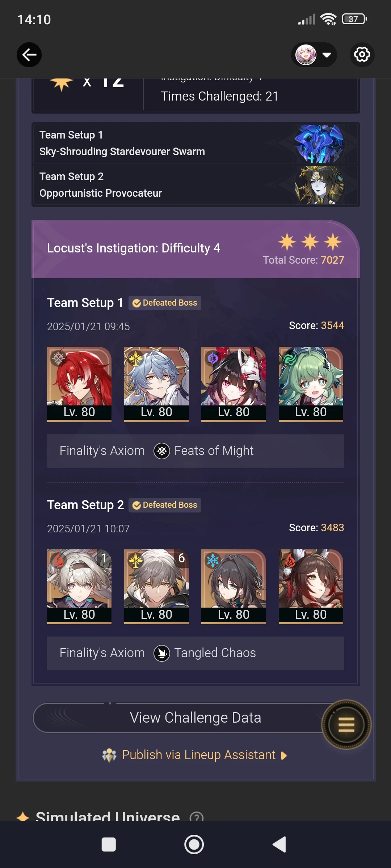Tap the Feats of Might icon
Screen dimensions: 391x868
162,451
